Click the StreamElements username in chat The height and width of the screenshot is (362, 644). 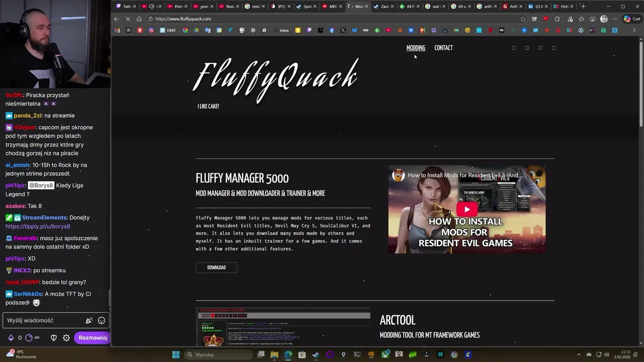coord(44,217)
